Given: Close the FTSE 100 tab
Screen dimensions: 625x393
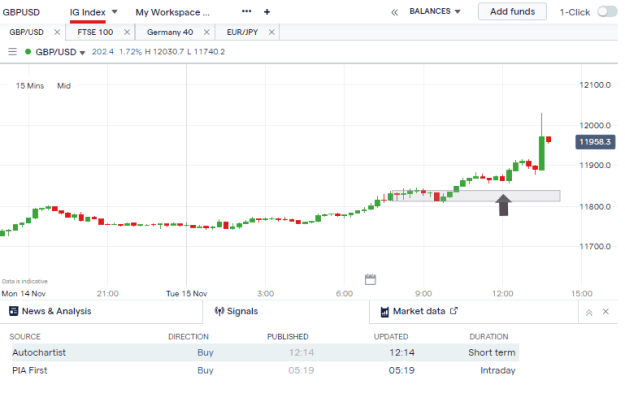Looking at the screenshot, I should click(x=127, y=32).
